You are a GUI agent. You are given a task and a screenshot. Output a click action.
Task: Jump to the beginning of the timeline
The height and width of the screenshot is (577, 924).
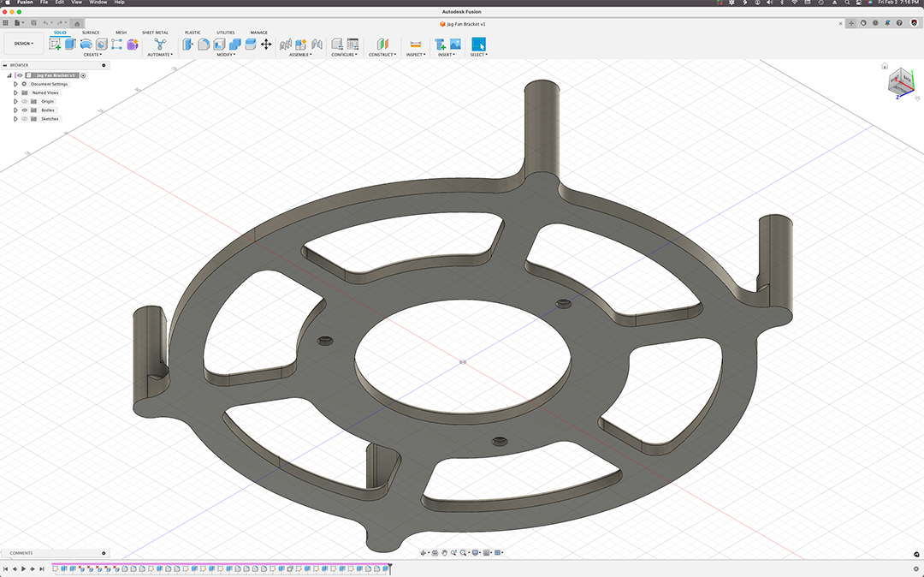coord(6,568)
